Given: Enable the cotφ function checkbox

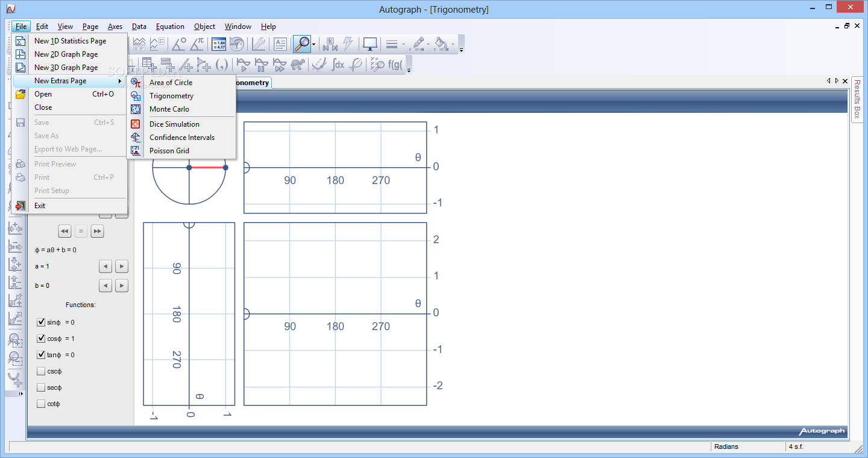Looking at the screenshot, I should [41, 404].
